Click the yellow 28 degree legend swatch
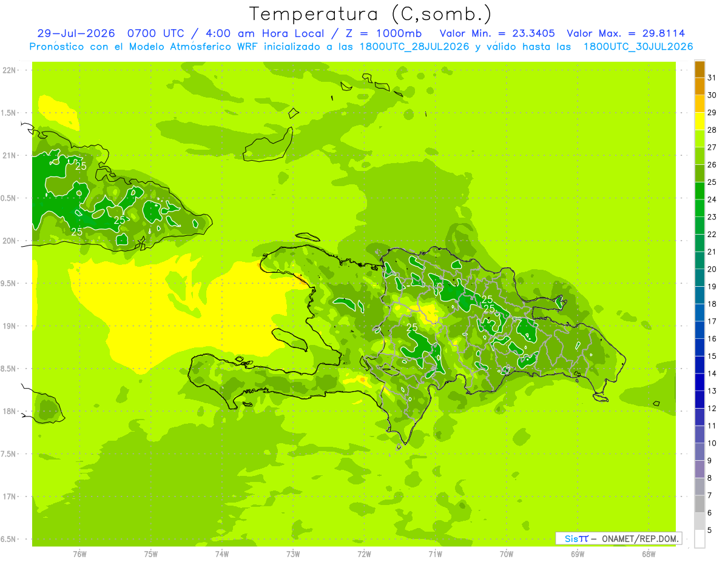Viewport: 728px width, 562px height. click(x=699, y=122)
